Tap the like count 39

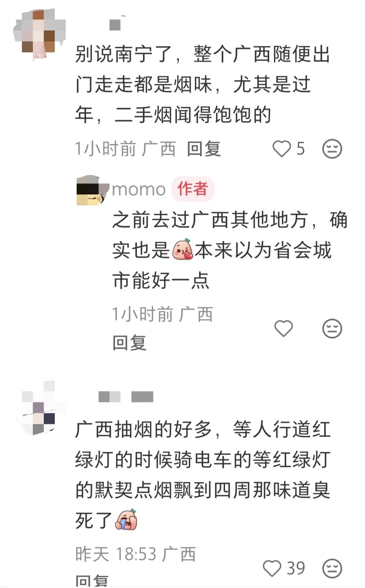coord(296,568)
